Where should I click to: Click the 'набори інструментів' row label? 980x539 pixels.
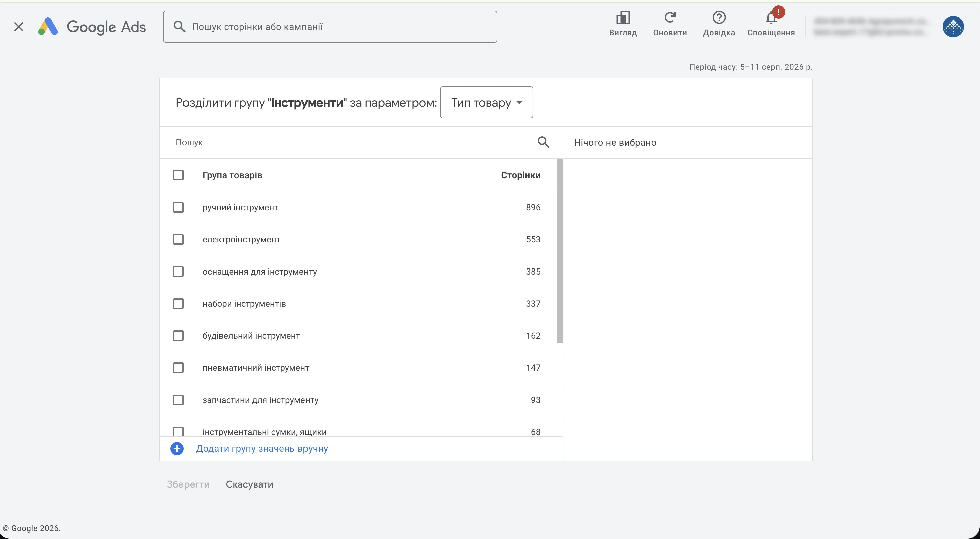tap(244, 303)
